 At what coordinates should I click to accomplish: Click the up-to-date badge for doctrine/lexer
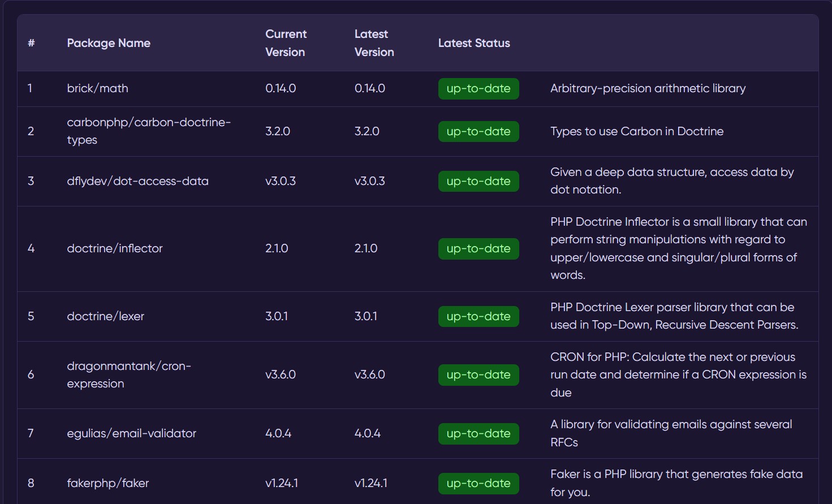(478, 317)
